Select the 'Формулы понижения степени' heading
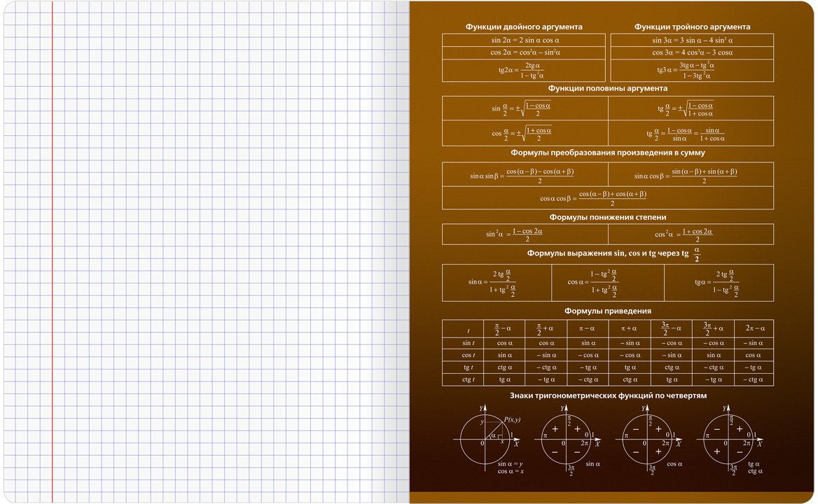Screen dimensions: 818x504 coord(607,217)
